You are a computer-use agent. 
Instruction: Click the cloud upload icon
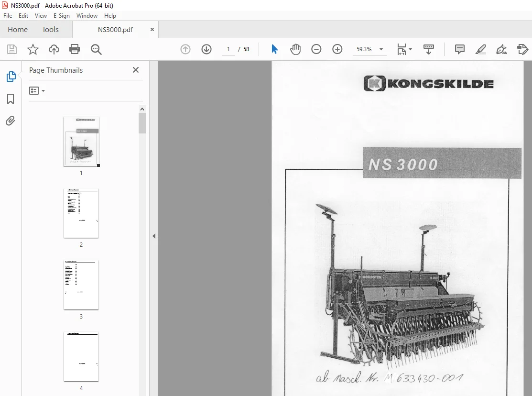[54, 49]
